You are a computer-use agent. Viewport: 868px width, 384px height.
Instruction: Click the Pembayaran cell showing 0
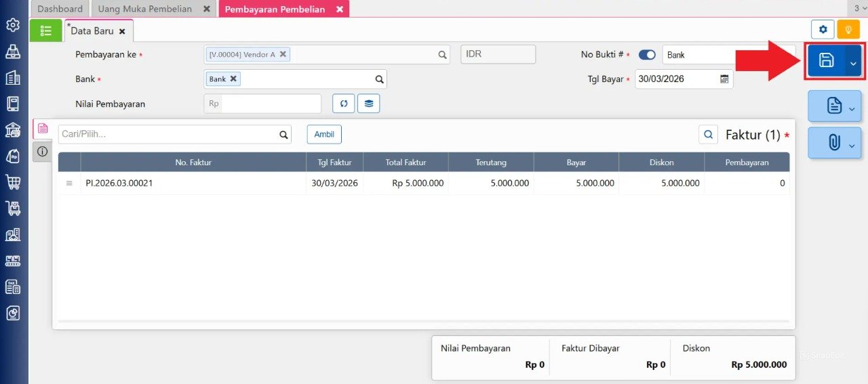747,184
